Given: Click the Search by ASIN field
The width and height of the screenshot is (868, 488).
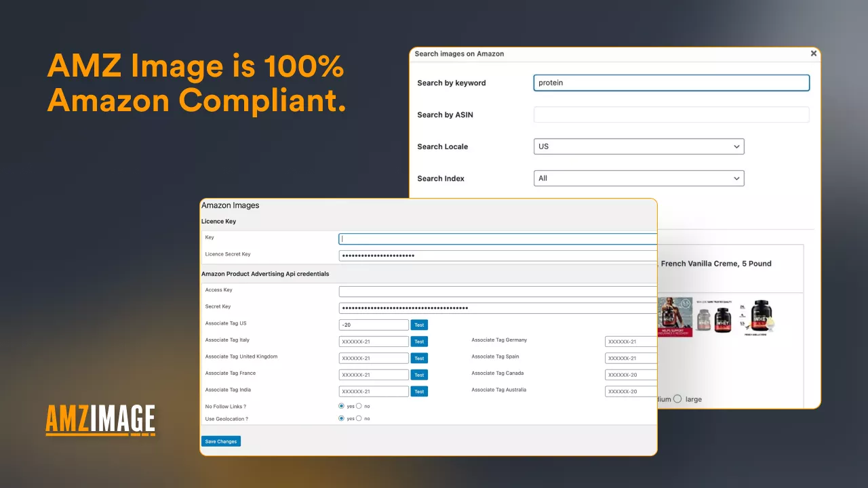Looking at the screenshot, I should (x=671, y=115).
